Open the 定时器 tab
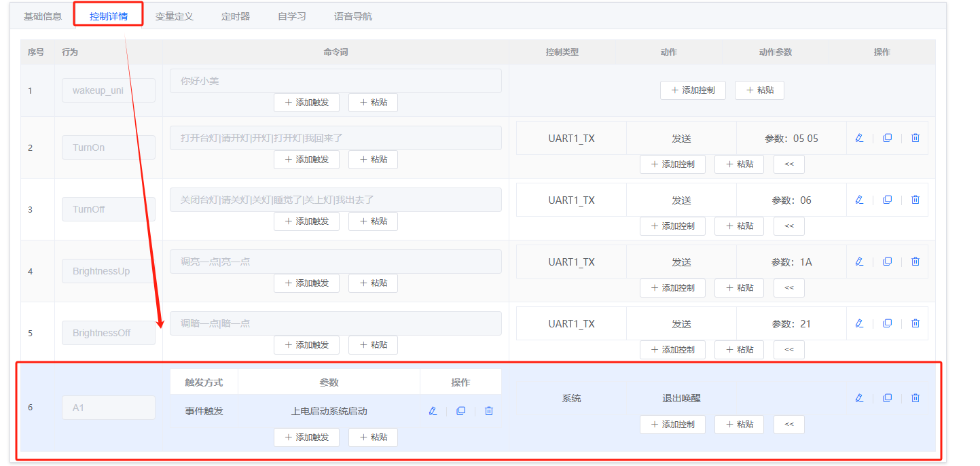The height and width of the screenshot is (466, 980). [236, 16]
